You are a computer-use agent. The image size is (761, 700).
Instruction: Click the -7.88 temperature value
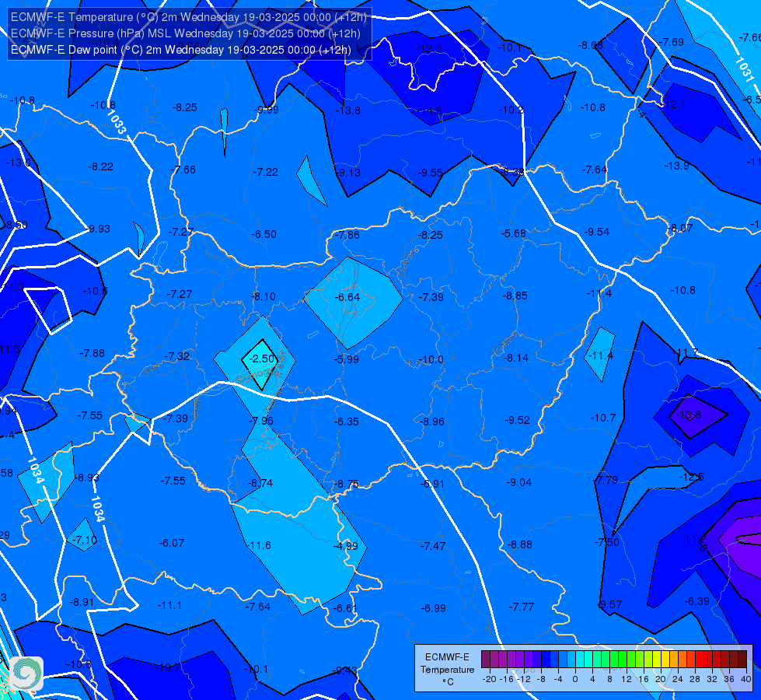point(93,353)
